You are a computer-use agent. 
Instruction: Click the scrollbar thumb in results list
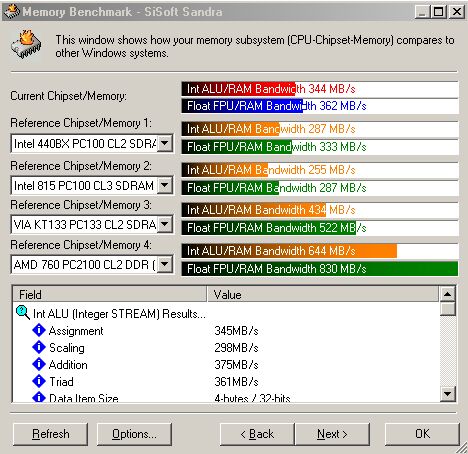[447, 309]
